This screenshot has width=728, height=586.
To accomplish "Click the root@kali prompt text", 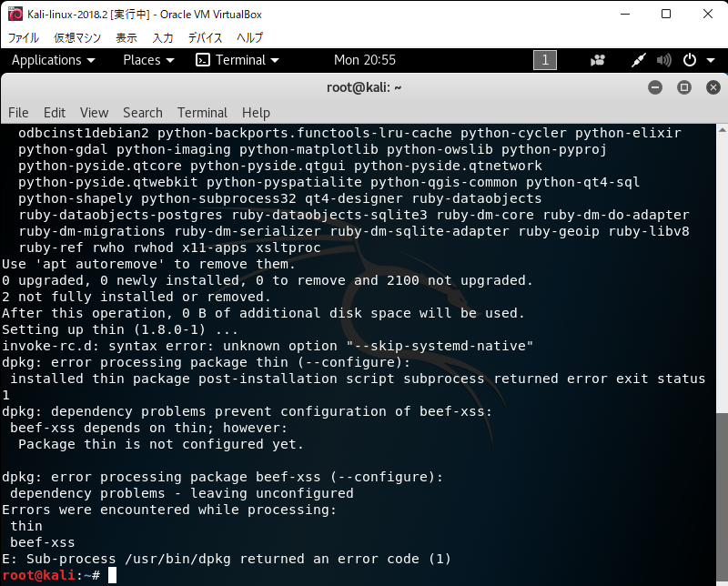I will [51, 575].
